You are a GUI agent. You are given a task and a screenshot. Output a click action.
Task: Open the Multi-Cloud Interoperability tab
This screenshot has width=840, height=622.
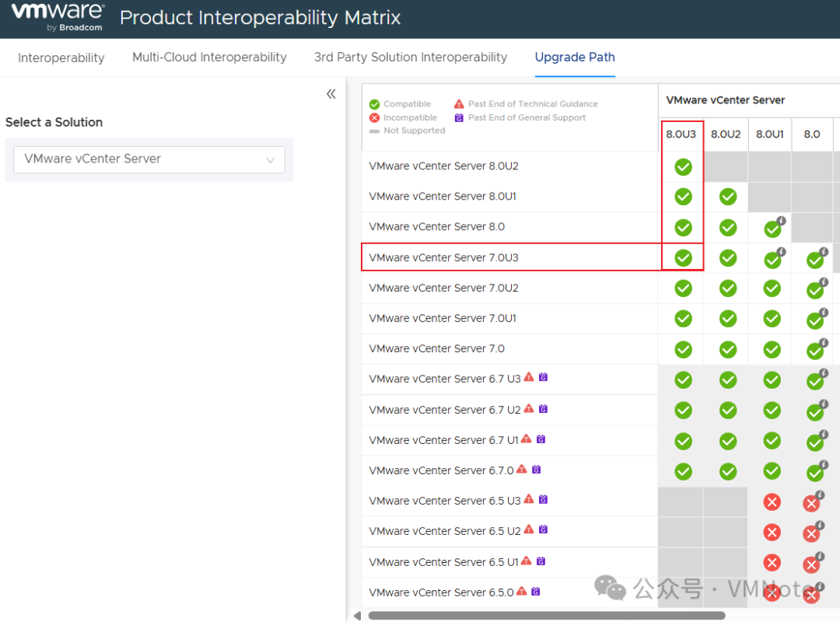coord(209,58)
